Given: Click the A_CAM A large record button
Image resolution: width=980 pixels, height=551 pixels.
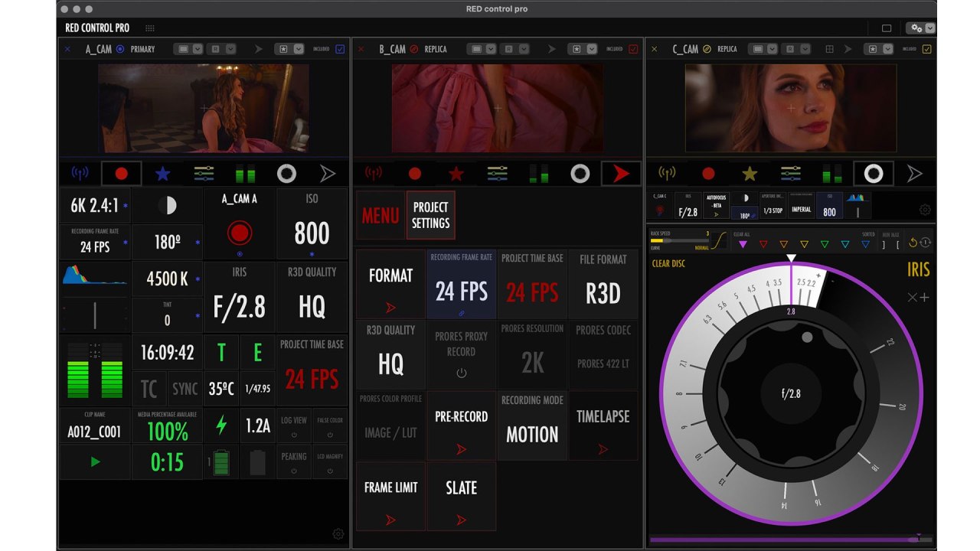Looking at the screenshot, I should 240,233.
